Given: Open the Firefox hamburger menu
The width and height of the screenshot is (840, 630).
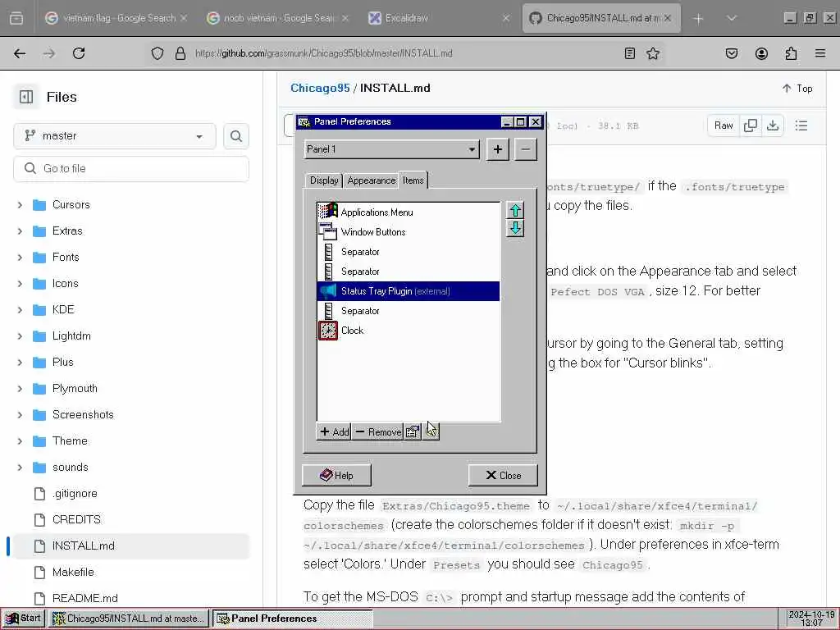Looking at the screenshot, I should point(820,53).
